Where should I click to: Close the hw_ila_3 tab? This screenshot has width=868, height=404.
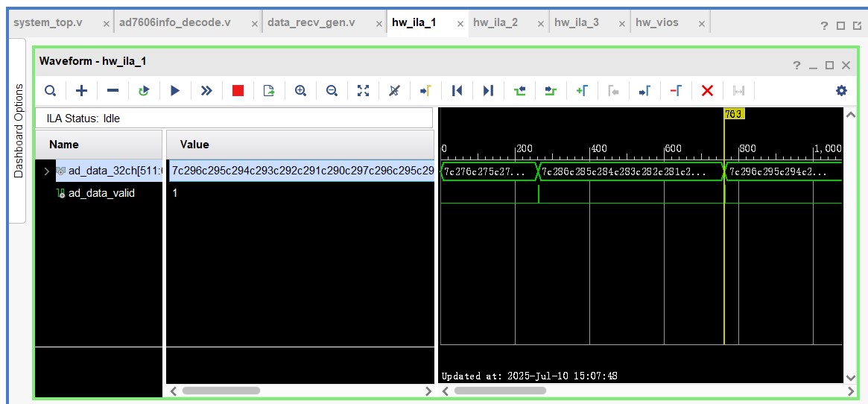coord(622,24)
